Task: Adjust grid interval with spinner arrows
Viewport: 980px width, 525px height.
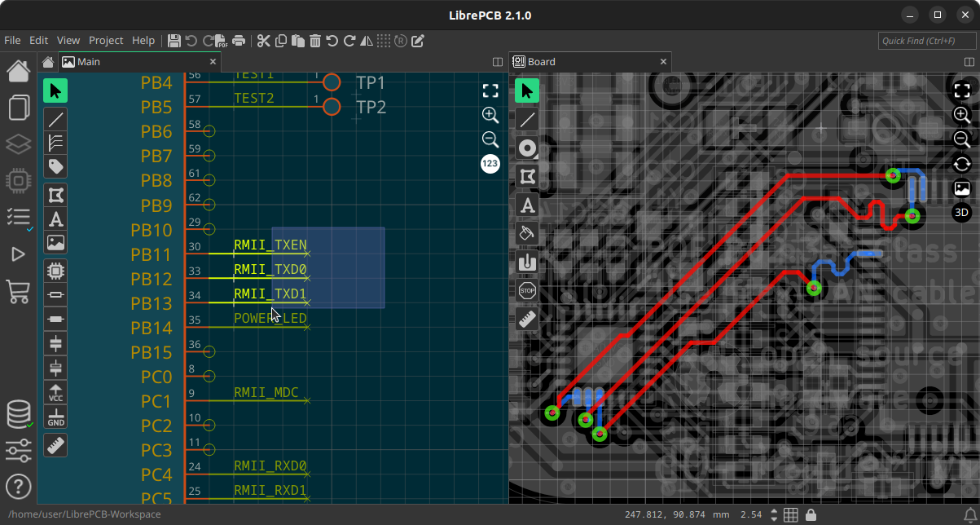Action: coord(773,515)
